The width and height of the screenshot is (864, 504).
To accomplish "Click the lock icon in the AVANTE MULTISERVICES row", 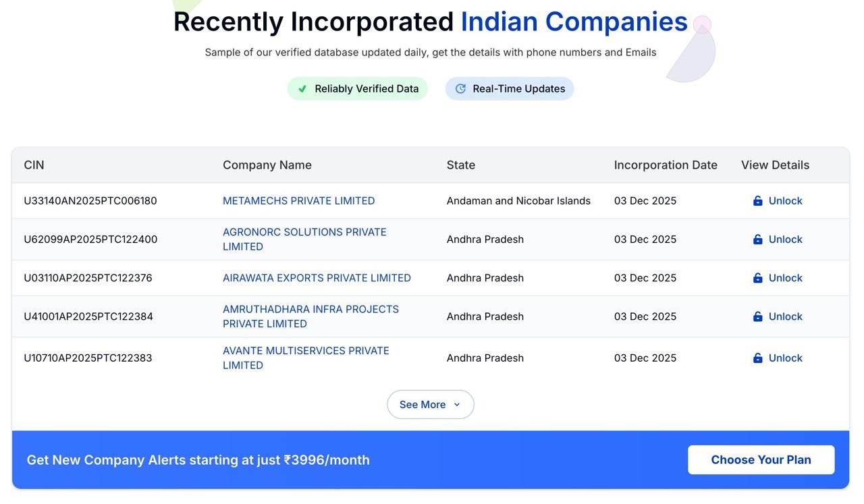I will tap(757, 358).
